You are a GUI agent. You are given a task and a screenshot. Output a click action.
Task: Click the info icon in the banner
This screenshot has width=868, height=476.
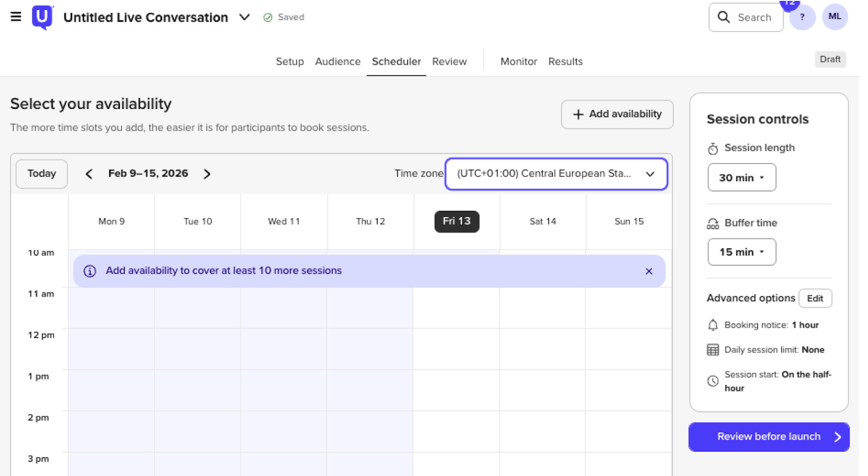pyautogui.click(x=90, y=271)
